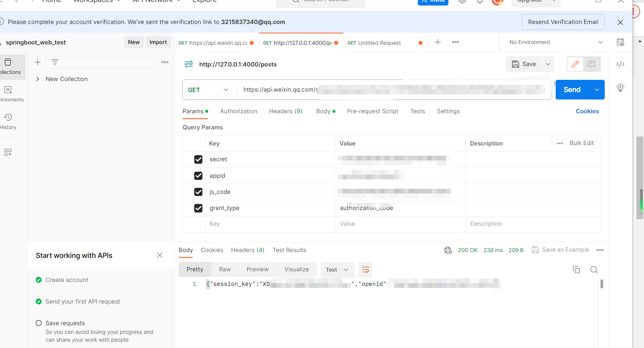
Task: Switch to the request Body tab
Action: [x=326, y=111]
